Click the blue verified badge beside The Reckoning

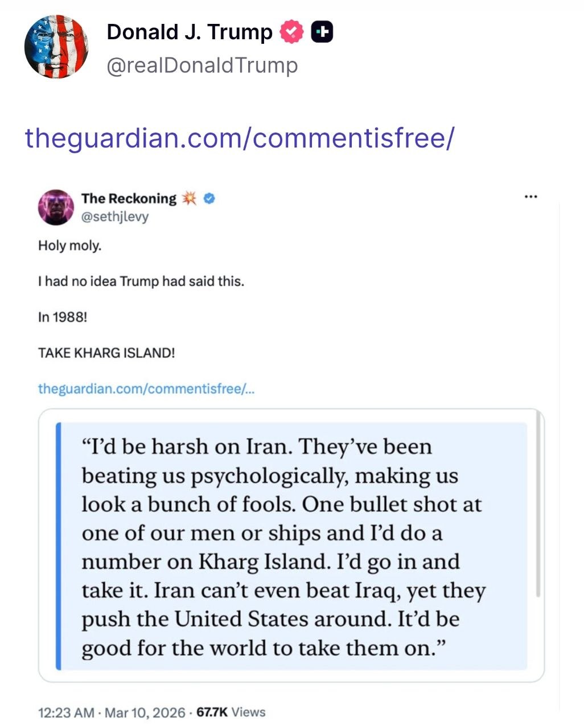pyautogui.click(x=209, y=198)
